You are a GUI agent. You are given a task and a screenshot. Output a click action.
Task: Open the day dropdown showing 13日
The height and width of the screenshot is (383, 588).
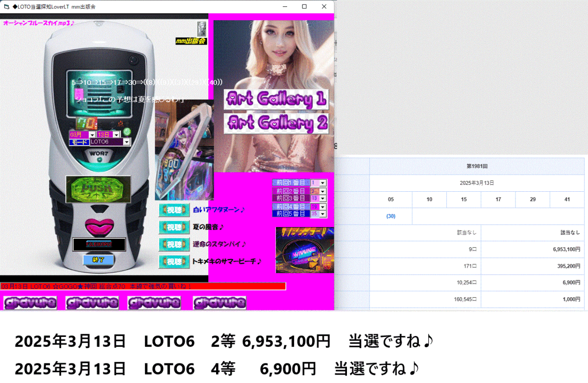coord(116,134)
